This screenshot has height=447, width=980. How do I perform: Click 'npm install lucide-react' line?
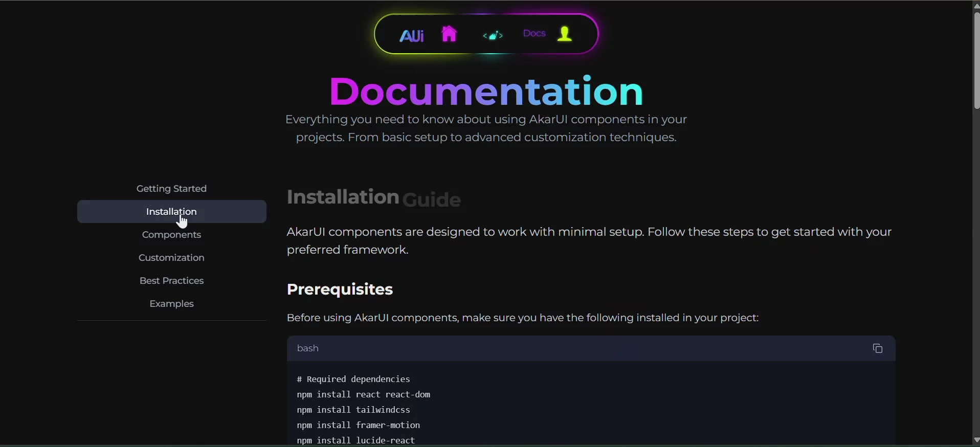(356, 440)
